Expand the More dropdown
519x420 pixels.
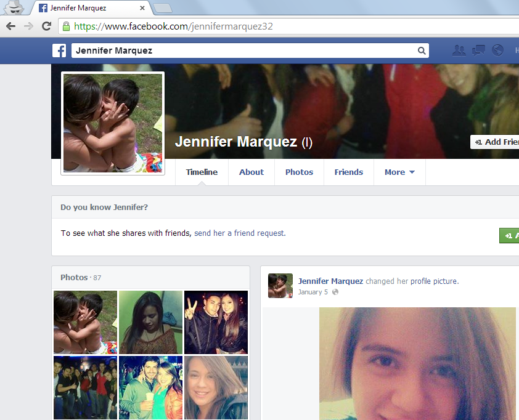[399, 172]
